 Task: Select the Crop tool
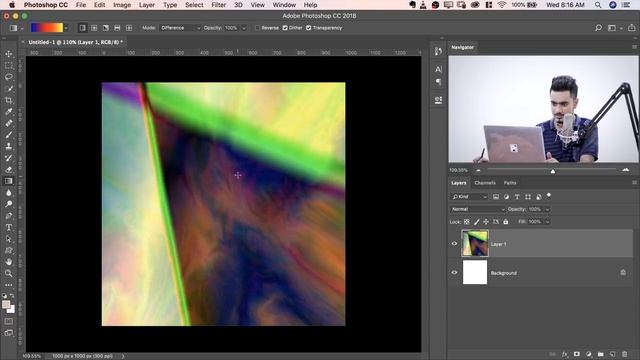pyautogui.click(x=9, y=100)
